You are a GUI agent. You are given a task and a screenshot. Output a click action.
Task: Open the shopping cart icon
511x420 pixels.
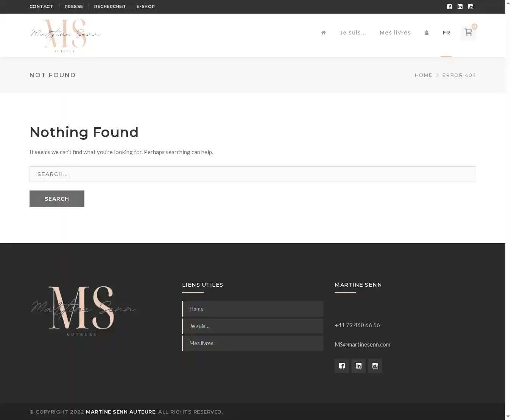point(468,33)
